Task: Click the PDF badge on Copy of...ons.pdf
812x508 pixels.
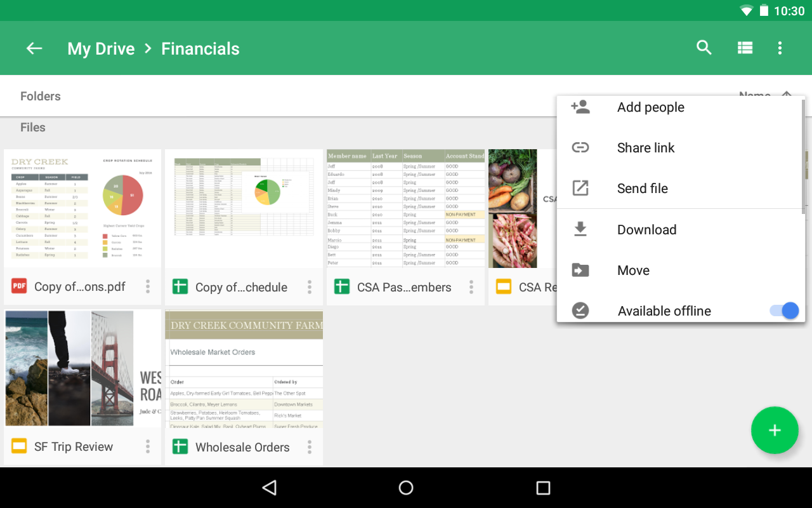Action: (x=18, y=286)
